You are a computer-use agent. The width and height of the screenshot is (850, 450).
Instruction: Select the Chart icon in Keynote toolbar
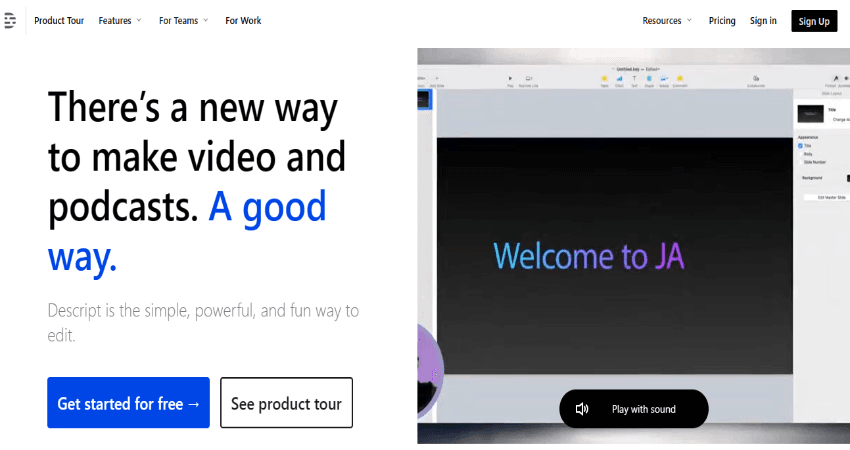[620, 79]
